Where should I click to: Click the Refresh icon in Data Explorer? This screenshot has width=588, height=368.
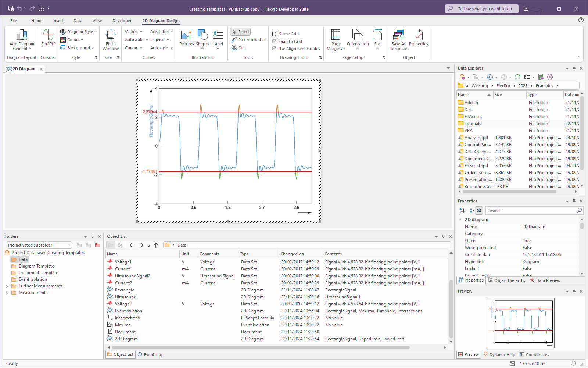517,77
